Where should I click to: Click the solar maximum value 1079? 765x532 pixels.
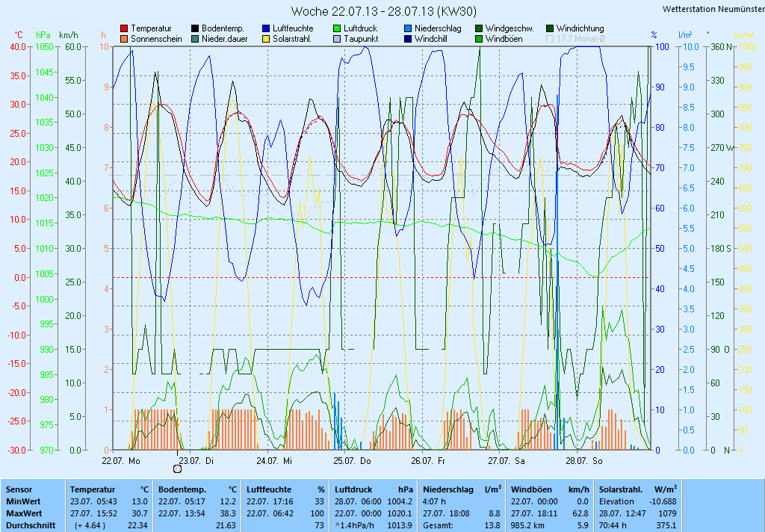pyautogui.click(x=667, y=513)
